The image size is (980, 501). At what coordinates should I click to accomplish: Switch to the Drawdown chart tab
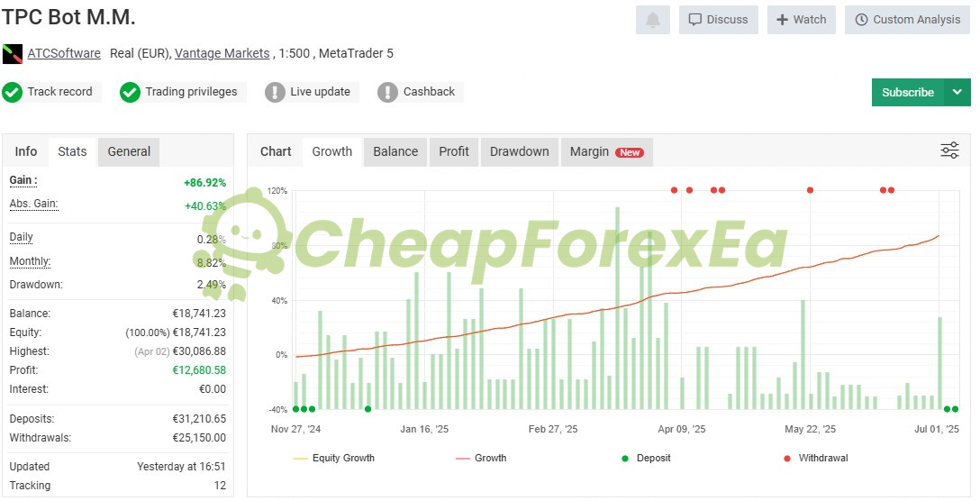point(520,151)
